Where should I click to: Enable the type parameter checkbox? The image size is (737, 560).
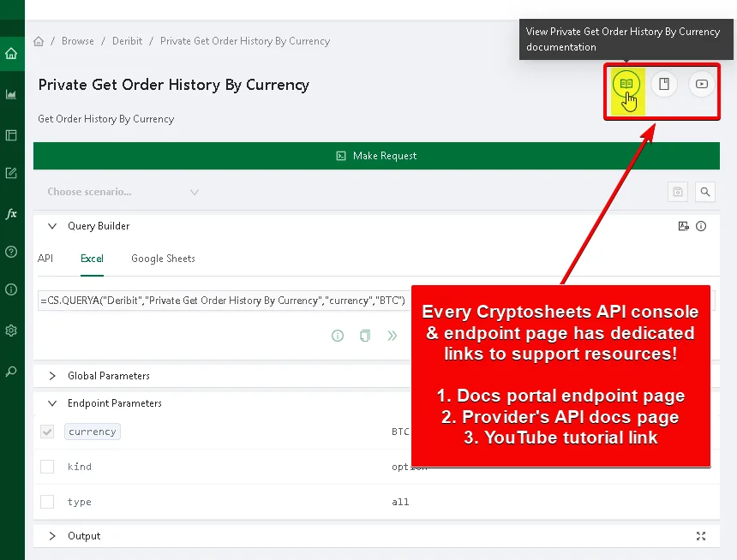[47, 502]
